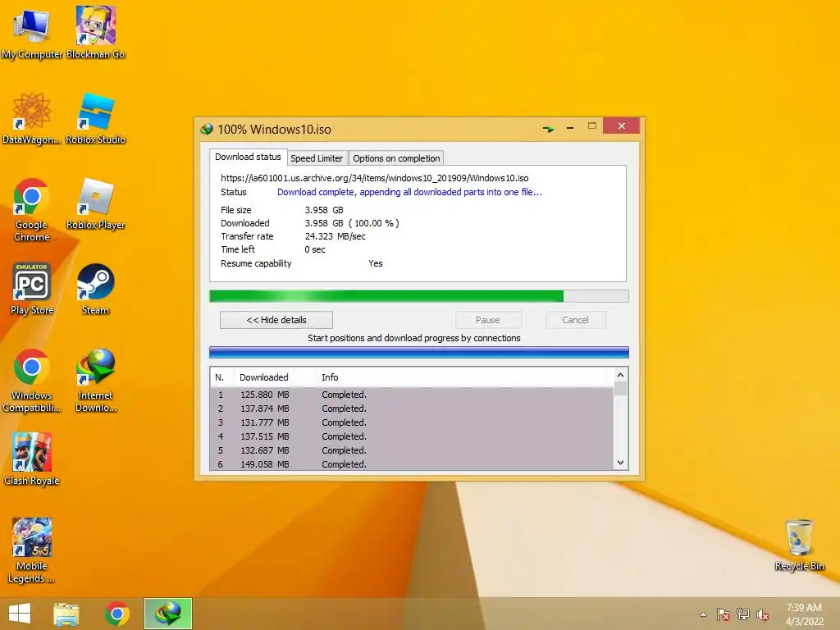Viewport: 840px width, 630px height.
Task: Click the green download progress bar
Action: pyautogui.click(x=419, y=296)
